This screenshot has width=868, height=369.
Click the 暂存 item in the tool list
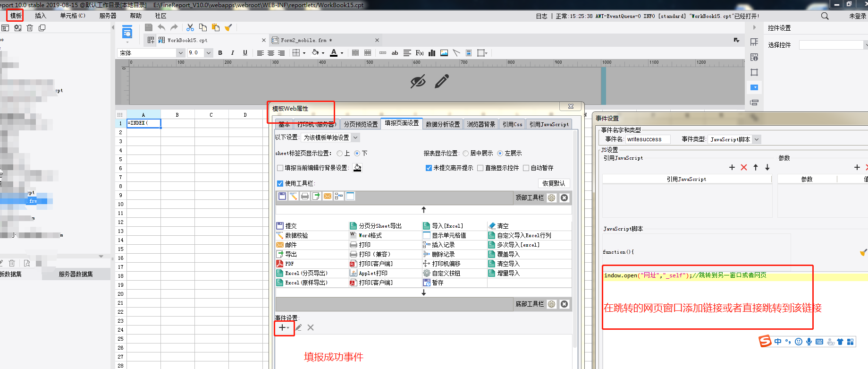433,283
